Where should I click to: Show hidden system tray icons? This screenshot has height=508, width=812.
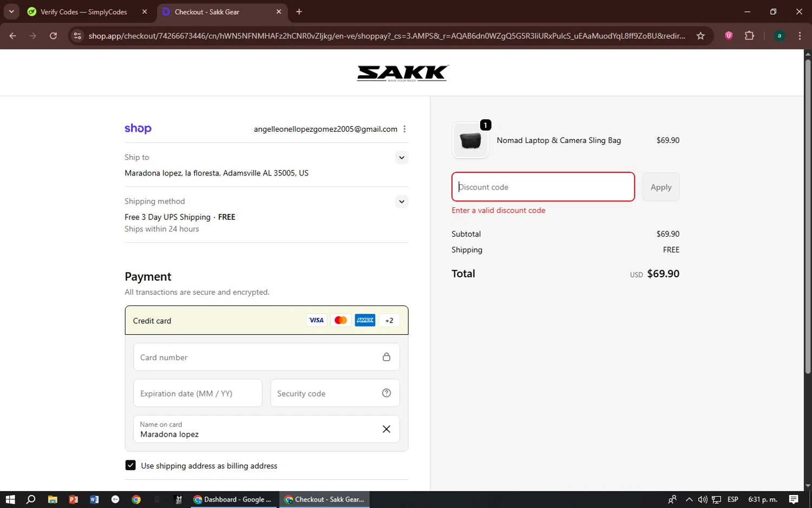point(689,499)
